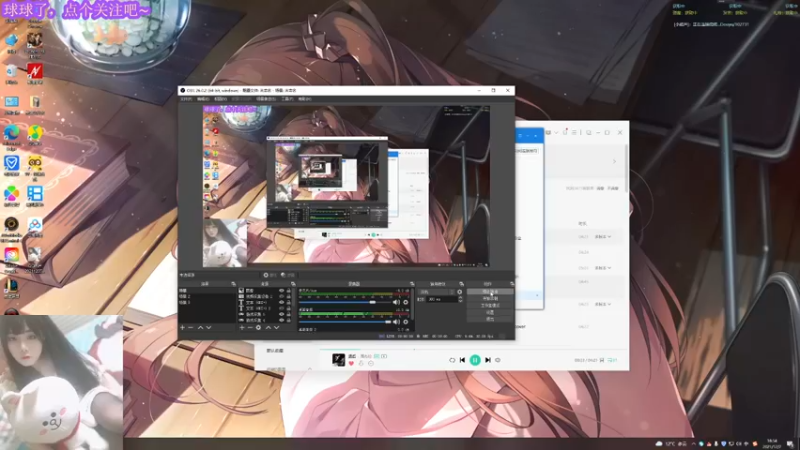Expand right chevron arrow in music player header
This screenshot has width=800, height=450.
tap(614, 161)
